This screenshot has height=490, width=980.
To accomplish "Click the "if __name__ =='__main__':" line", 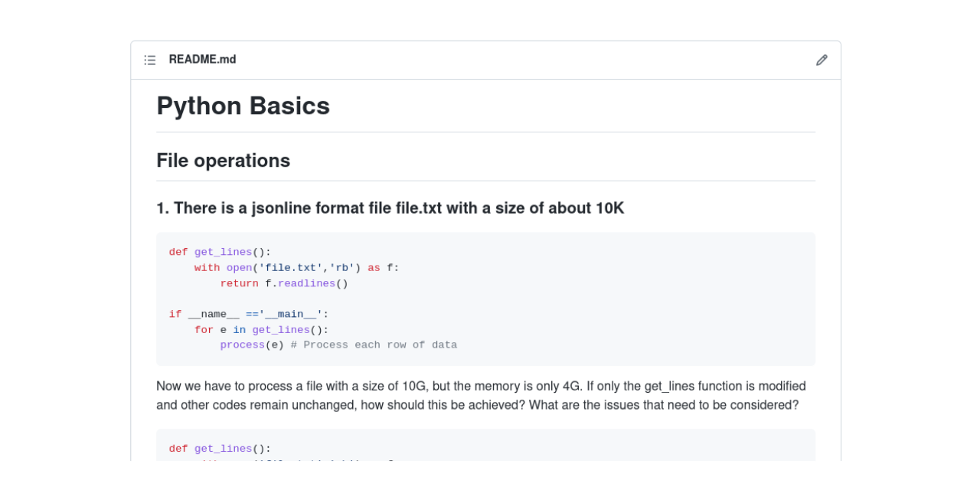I will pos(248,314).
